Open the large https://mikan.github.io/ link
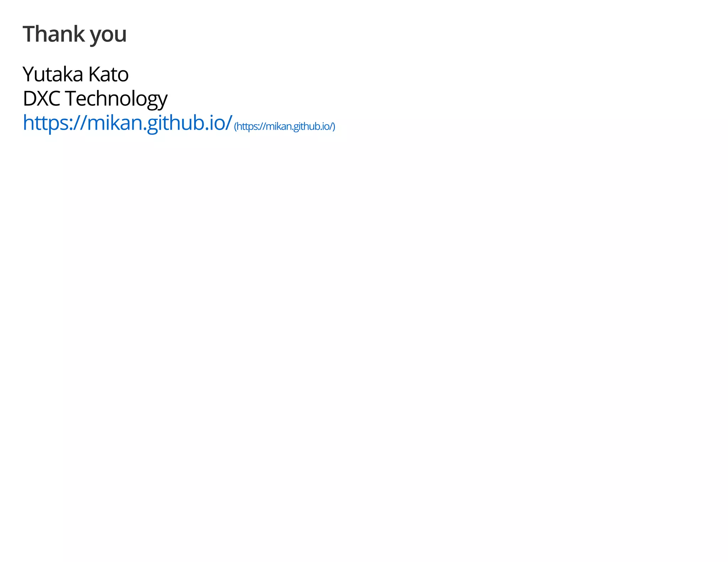Image resolution: width=728 pixels, height=562 pixels. pos(128,123)
